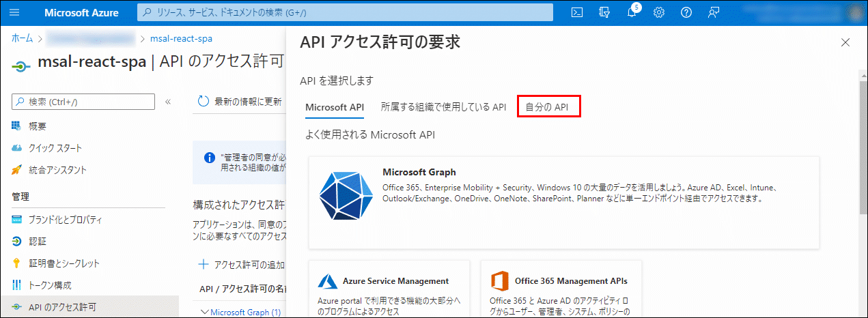868x318 pixels.
Task: Select the Office 365 Management APIs card title
Action: point(571,281)
